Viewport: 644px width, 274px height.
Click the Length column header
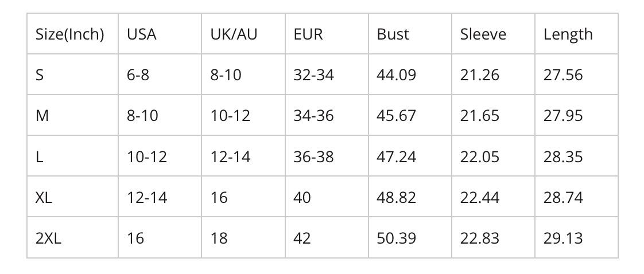click(x=568, y=34)
